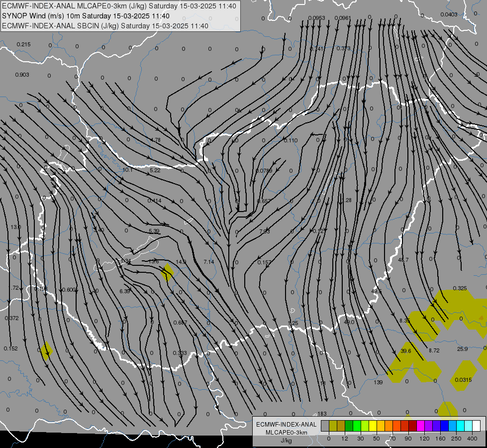
Task: Click the legend tick label 12
Action: pyautogui.click(x=344, y=439)
